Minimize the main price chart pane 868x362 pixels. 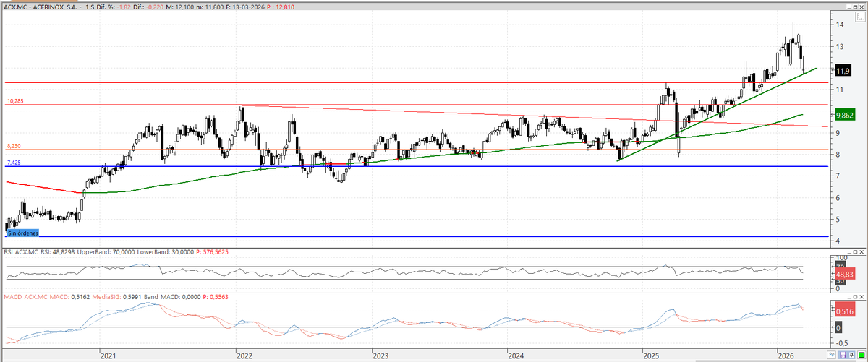point(849,7)
